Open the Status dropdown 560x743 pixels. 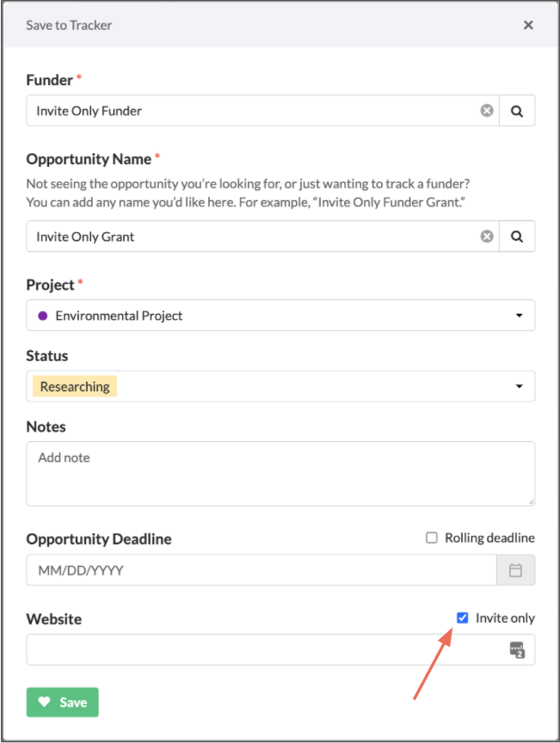tap(521, 386)
